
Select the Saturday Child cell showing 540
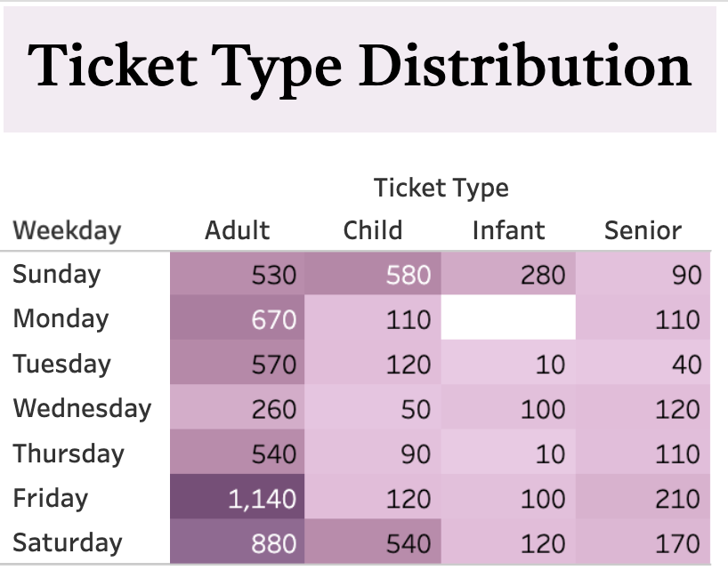[x=373, y=541]
